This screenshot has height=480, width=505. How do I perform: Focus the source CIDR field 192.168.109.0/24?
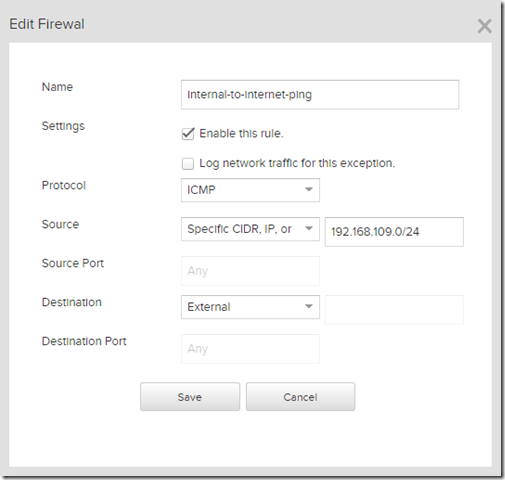click(x=394, y=232)
